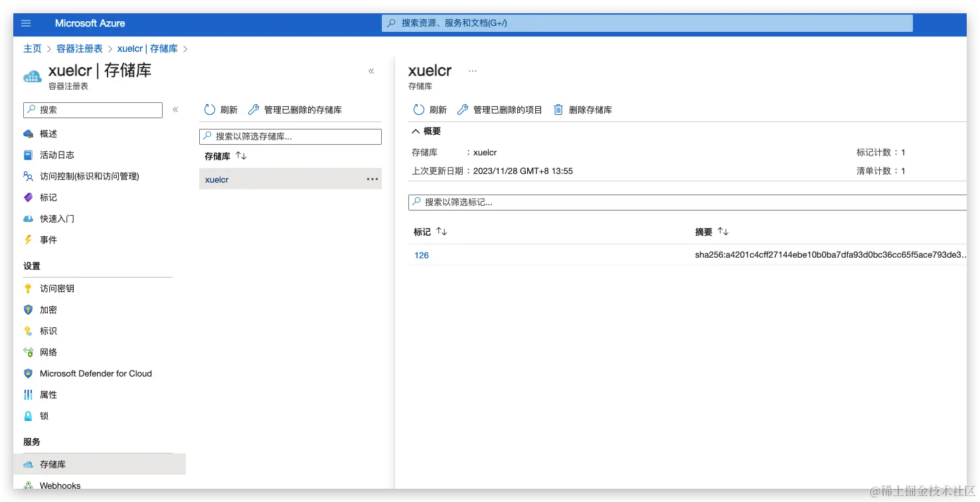The image size is (980, 502).
Task: Click Microsoft Azure home logo text
Action: pos(90,23)
